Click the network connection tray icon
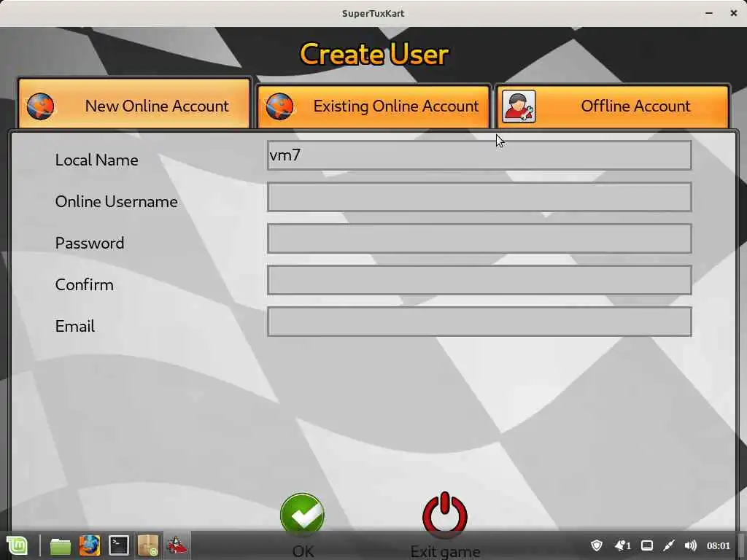Viewport: 747px width, 560px height. 669,545
